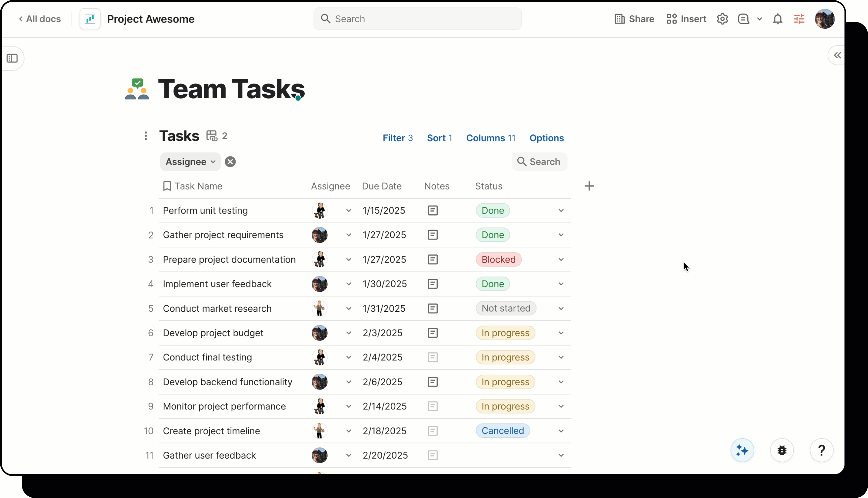Open the document settings gear

pyautogui.click(x=722, y=19)
